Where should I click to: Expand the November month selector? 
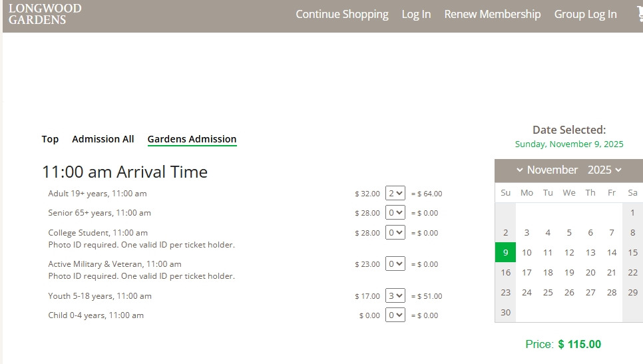tap(547, 170)
